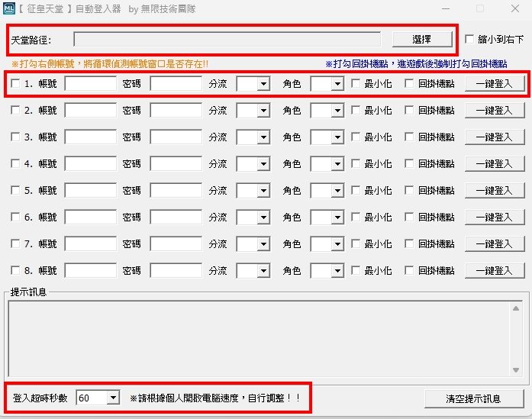Tick the account checkbox for row 1

tap(15, 83)
